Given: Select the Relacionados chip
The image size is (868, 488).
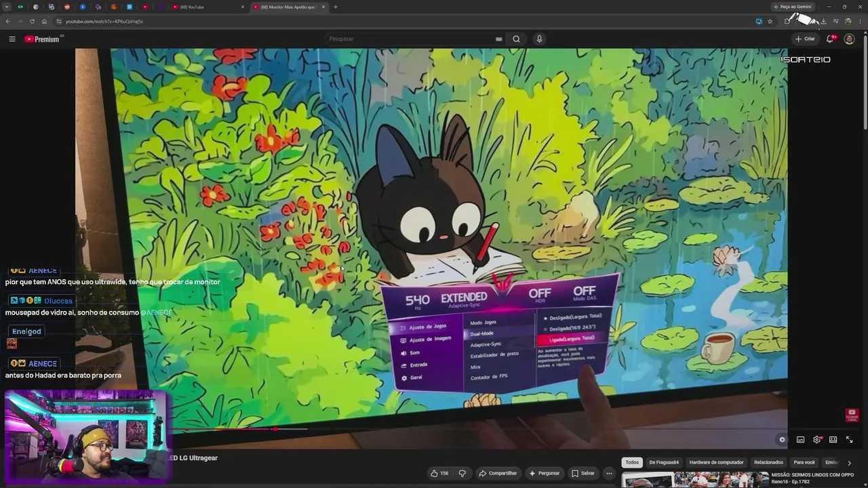Looking at the screenshot, I should (768, 462).
